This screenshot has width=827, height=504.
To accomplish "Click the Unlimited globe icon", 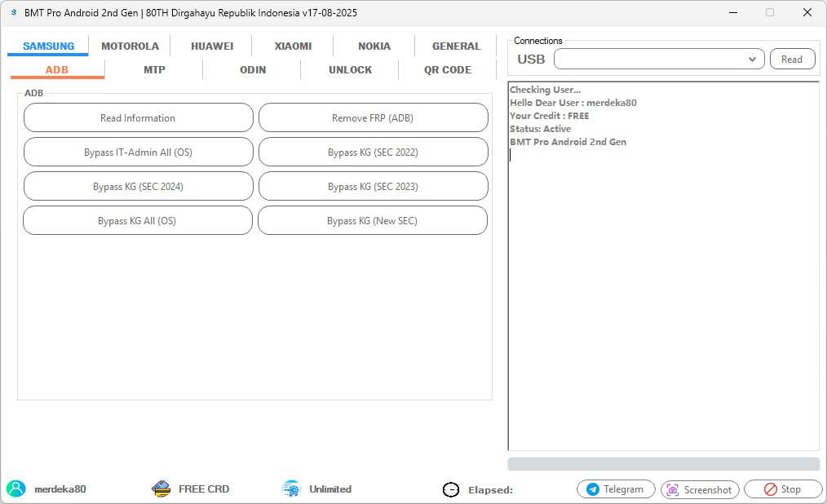I will point(291,489).
